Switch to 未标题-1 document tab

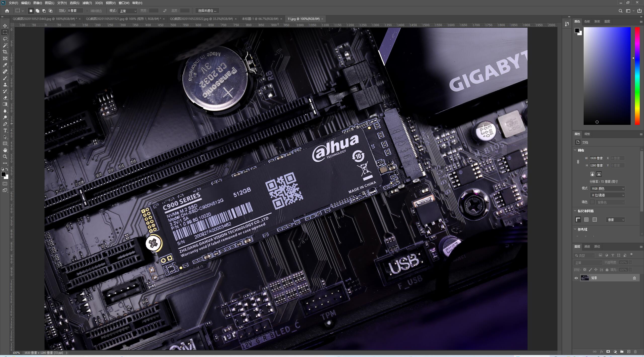coord(260,19)
